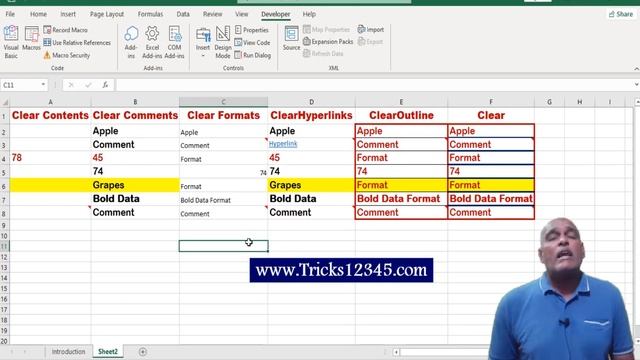
Task: Select row 12 header
Action: point(4,257)
